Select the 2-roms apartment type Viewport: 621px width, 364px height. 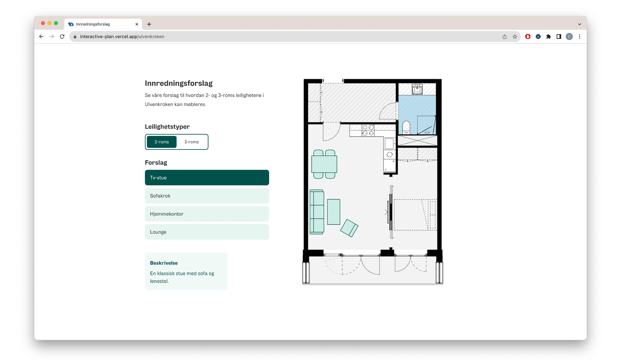tap(162, 142)
